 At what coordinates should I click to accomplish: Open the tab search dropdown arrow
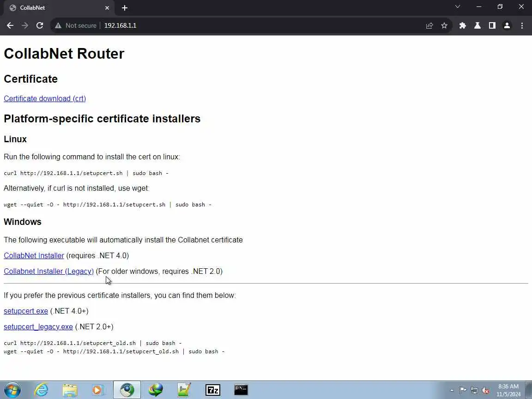point(457,7)
